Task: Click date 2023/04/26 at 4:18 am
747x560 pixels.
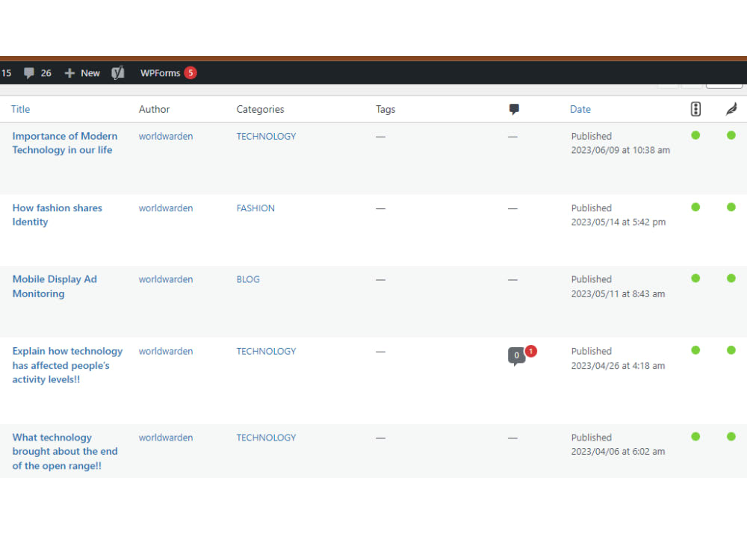Action: coord(618,366)
